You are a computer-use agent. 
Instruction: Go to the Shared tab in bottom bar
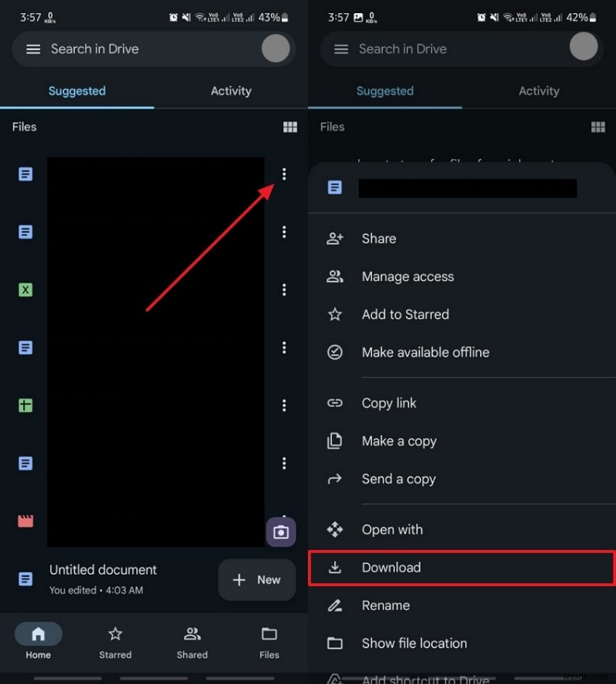(x=192, y=642)
